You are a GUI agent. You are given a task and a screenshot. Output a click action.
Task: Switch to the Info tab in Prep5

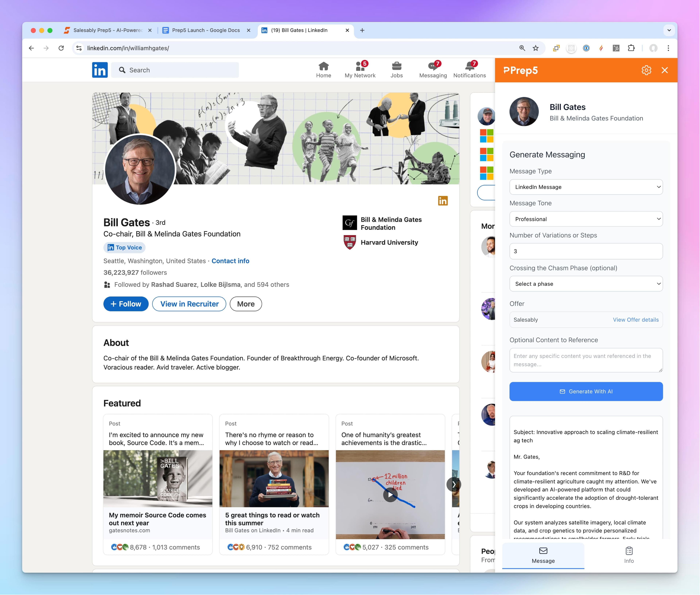(629, 555)
